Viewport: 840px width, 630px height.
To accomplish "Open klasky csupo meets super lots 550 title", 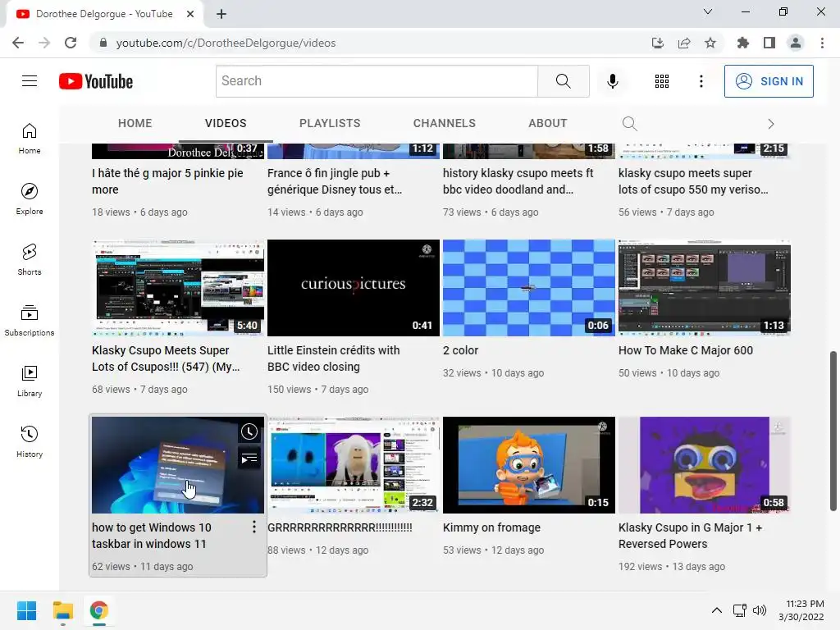I will pos(693,181).
